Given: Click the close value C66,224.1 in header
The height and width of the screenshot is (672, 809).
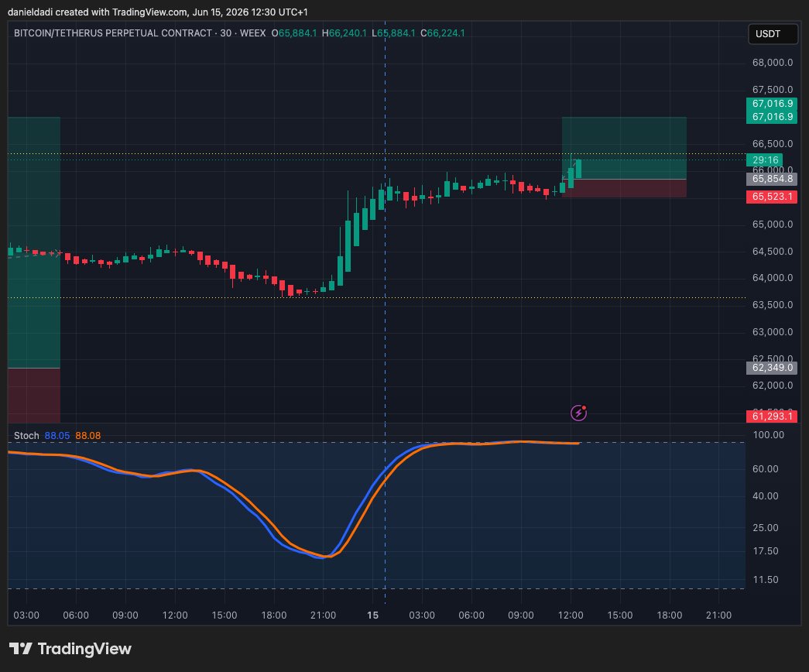Looking at the screenshot, I should [x=443, y=33].
